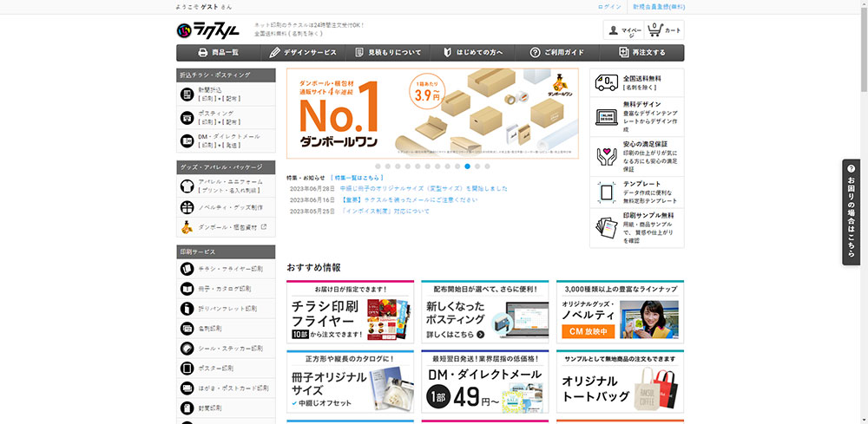Open はじめての方へ navigation item
This screenshot has width=868, height=424.
[473, 53]
